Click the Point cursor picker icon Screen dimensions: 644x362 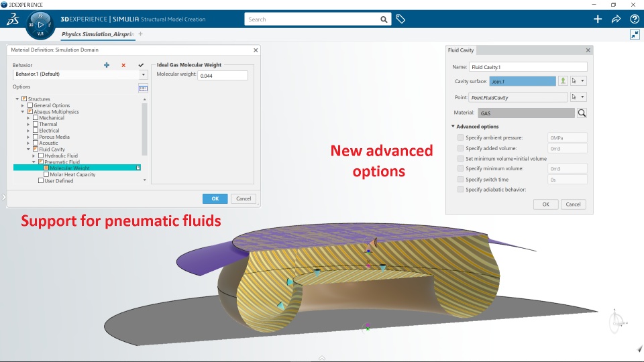[574, 97]
